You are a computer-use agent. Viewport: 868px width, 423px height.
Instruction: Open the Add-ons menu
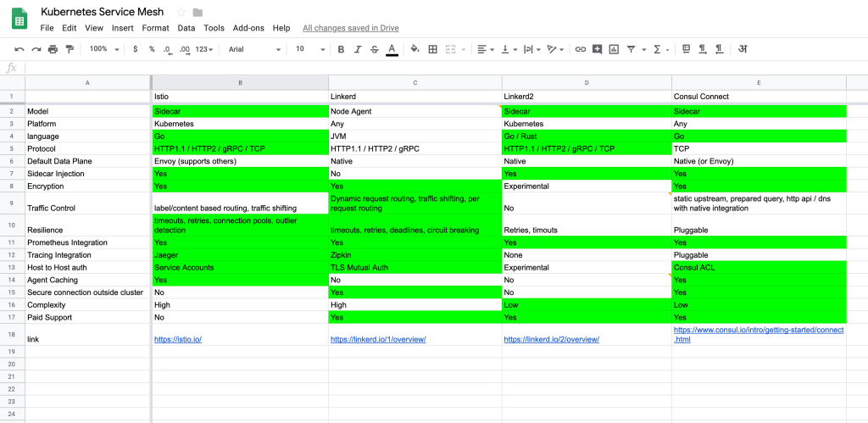point(248,28)
